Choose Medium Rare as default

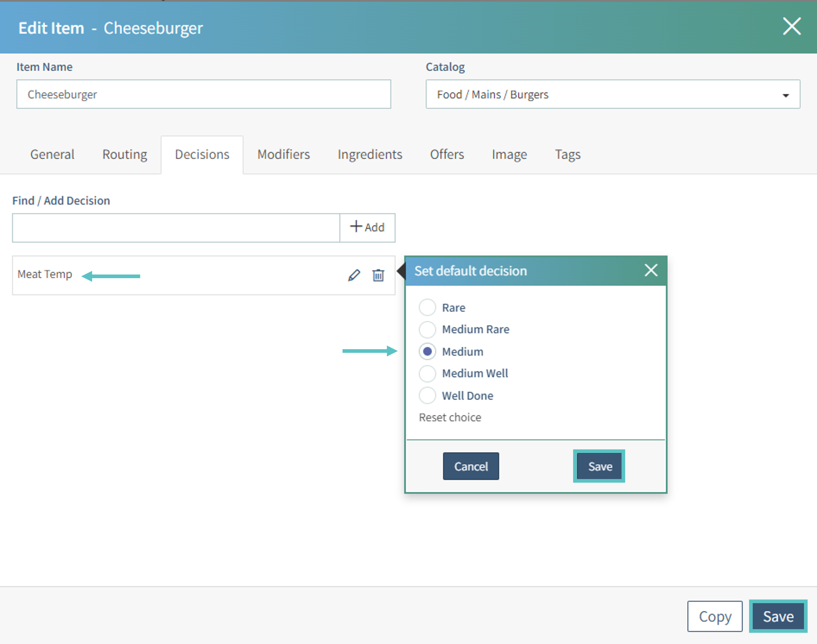pyautogui.click(x=427, y=329)
